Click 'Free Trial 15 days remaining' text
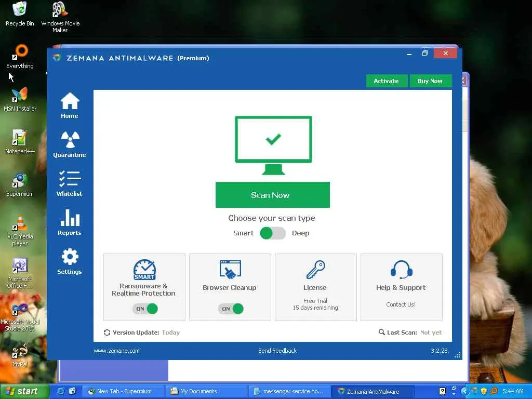532x399 pixels. coord(315,304)
